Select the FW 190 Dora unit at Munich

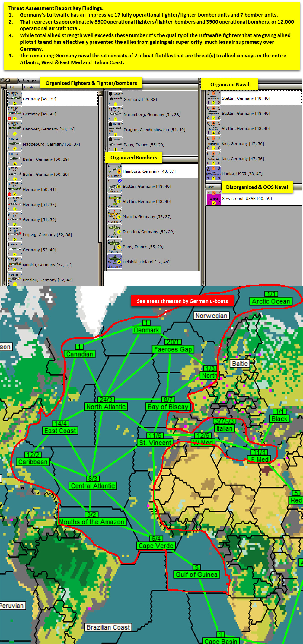(x=14, y=264)
